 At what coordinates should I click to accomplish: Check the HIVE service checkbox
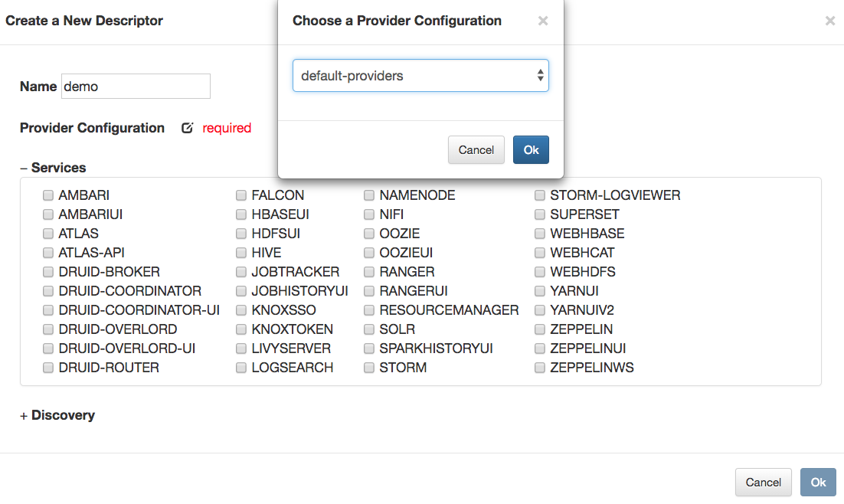241,252
